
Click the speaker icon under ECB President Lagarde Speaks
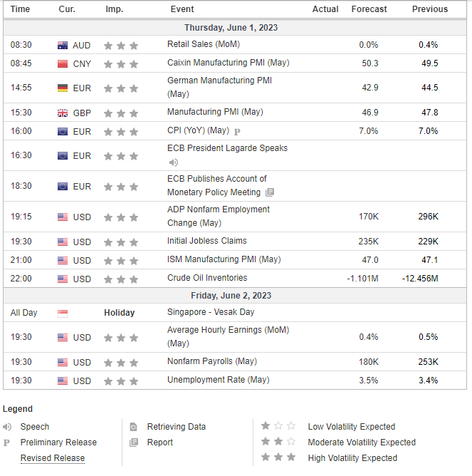[173, 162]
